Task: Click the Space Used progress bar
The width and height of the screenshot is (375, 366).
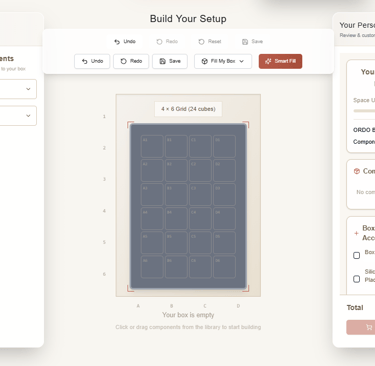Action: [x=364, y=111]
